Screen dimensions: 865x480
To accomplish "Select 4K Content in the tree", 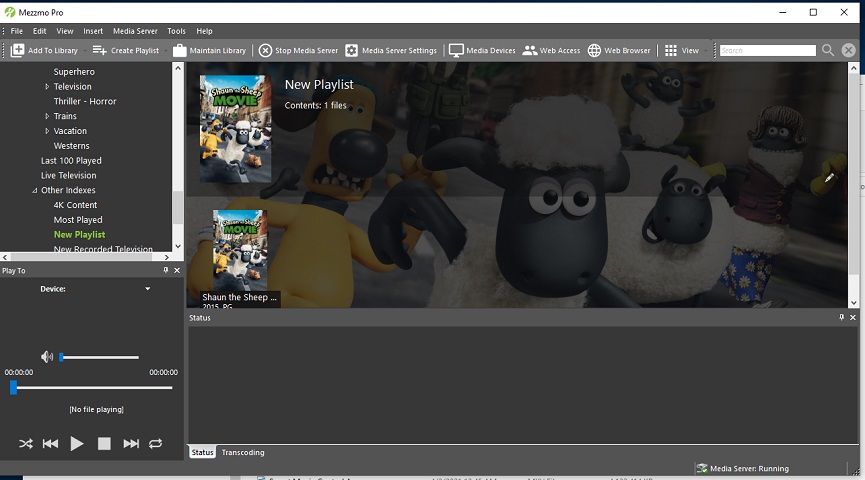I will click(75, 205).
